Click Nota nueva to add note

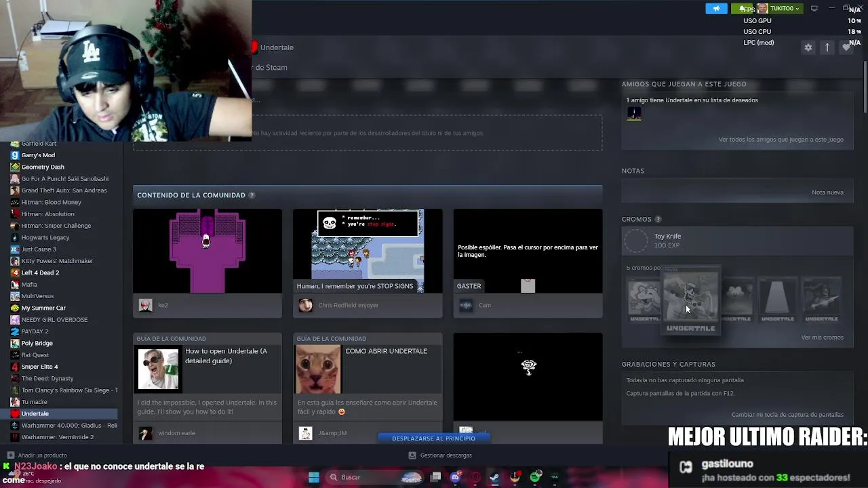pos(827,192)
